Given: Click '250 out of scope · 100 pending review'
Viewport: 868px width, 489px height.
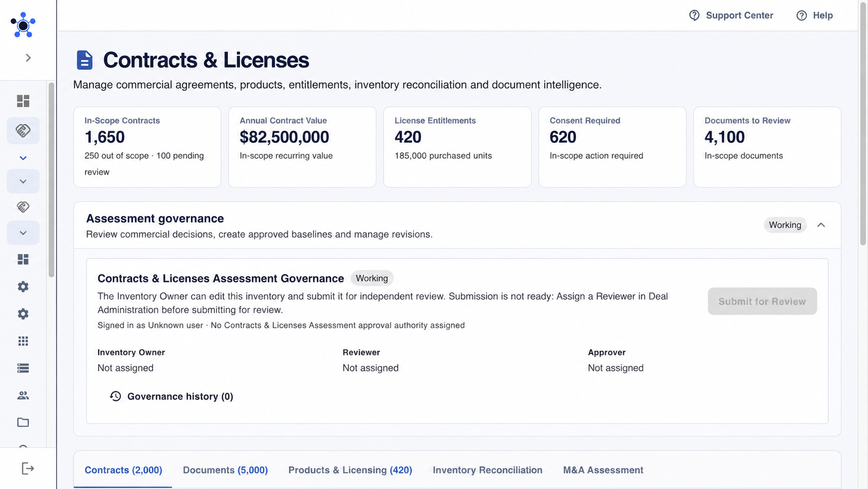Looking at the screenshot, I should click(x=144, y=164).
